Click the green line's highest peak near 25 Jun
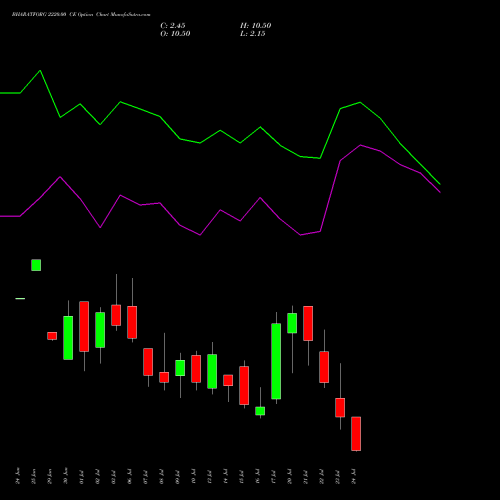Viewport: 500px width, 500px height. coord(40,71)
